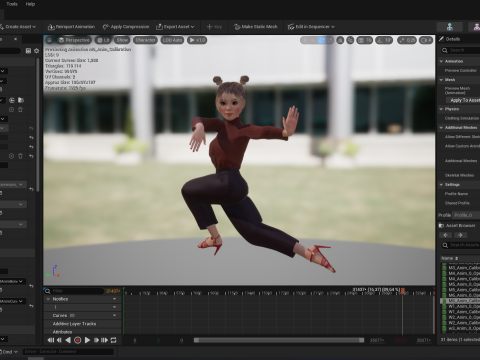
Task: Click the Search Assets field
Action: click(461, 245)
